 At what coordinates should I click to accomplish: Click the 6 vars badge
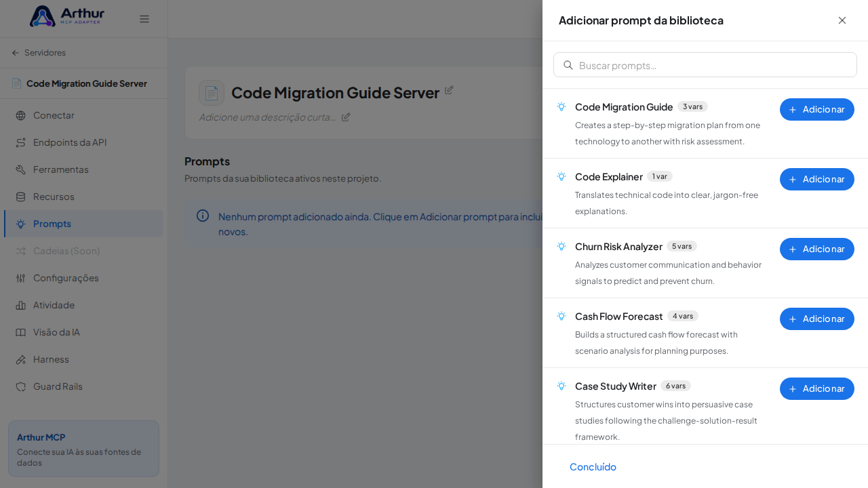tap(675, 386)
